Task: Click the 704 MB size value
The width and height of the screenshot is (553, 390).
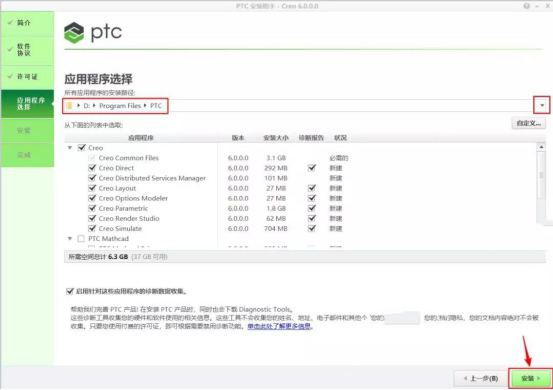Action: pos(276,228)
